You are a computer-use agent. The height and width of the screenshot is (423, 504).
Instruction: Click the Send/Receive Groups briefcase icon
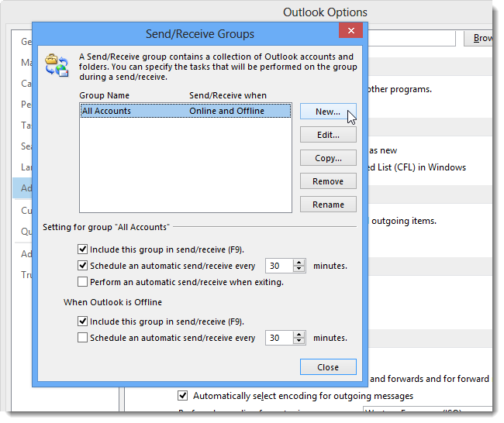(57, 65)
